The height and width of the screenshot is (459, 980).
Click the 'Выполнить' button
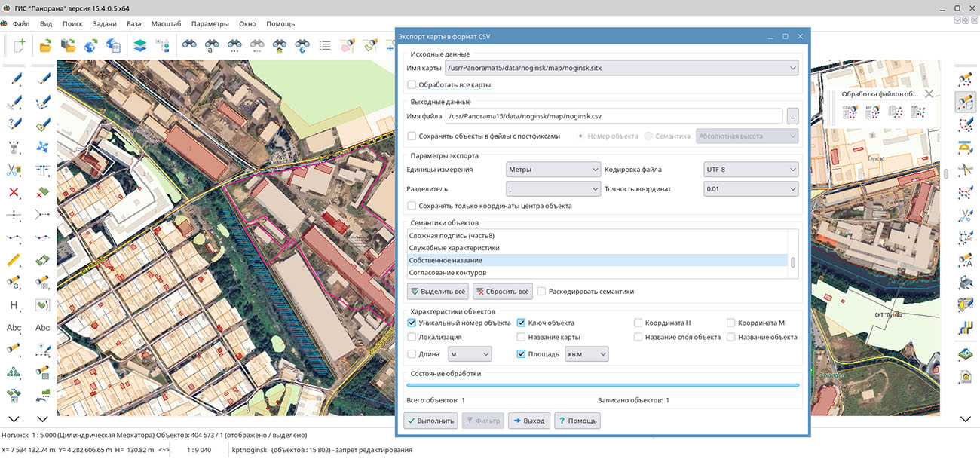[x=430, y=421]
